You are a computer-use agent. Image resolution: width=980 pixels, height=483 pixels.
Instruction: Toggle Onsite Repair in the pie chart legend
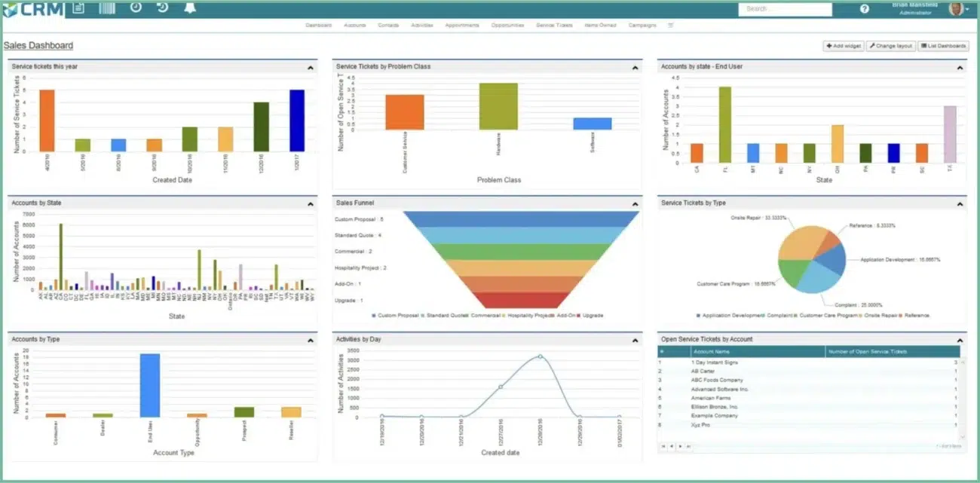882,315
